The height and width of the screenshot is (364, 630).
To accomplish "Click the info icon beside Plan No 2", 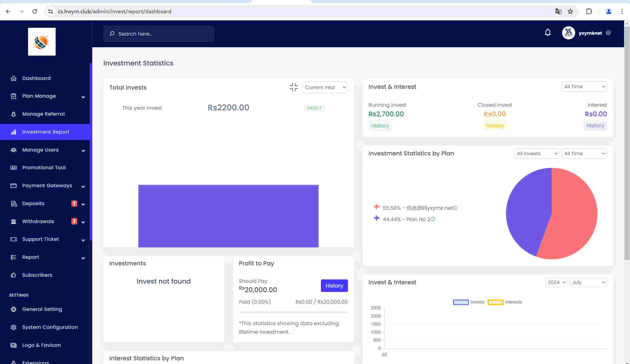I will pyautogui.click(x=433, y=219).
